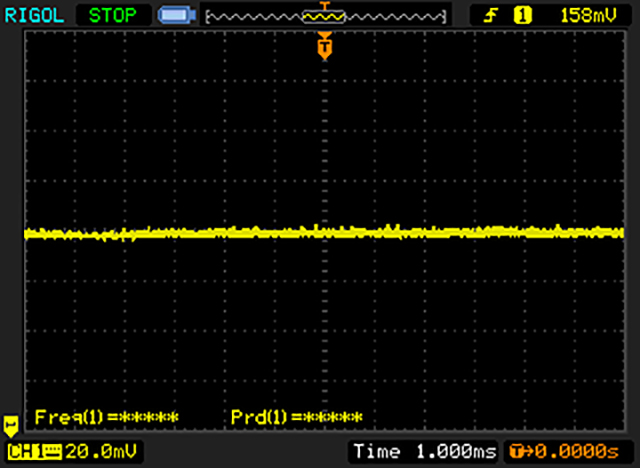Click the 158mV trigger level readout

coord(588,16)
